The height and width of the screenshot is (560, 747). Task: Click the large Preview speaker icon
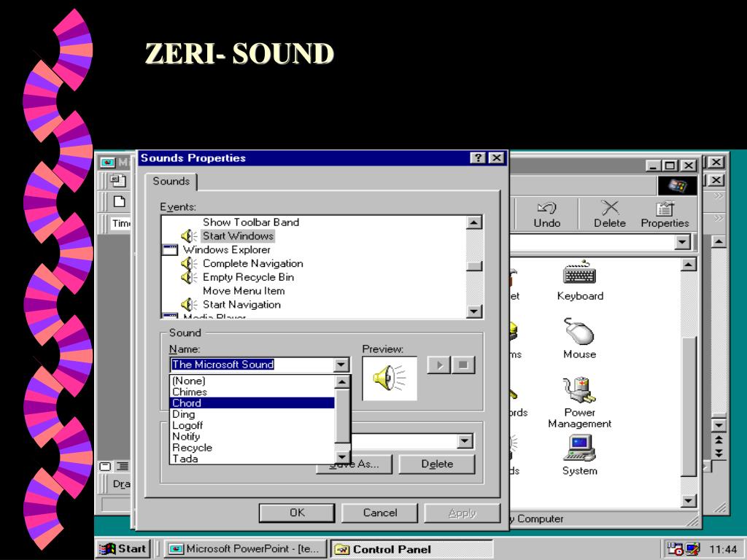point(390,378)
